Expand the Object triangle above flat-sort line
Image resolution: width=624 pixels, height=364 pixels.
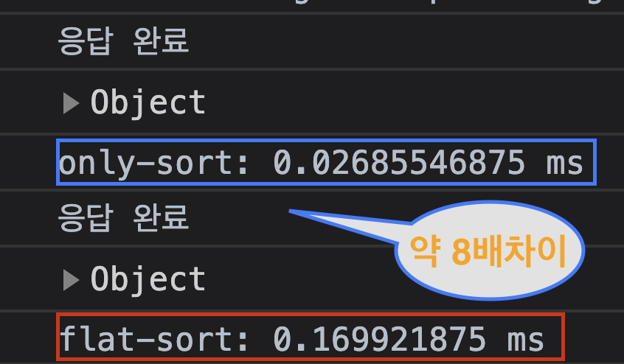click(72, 280)
